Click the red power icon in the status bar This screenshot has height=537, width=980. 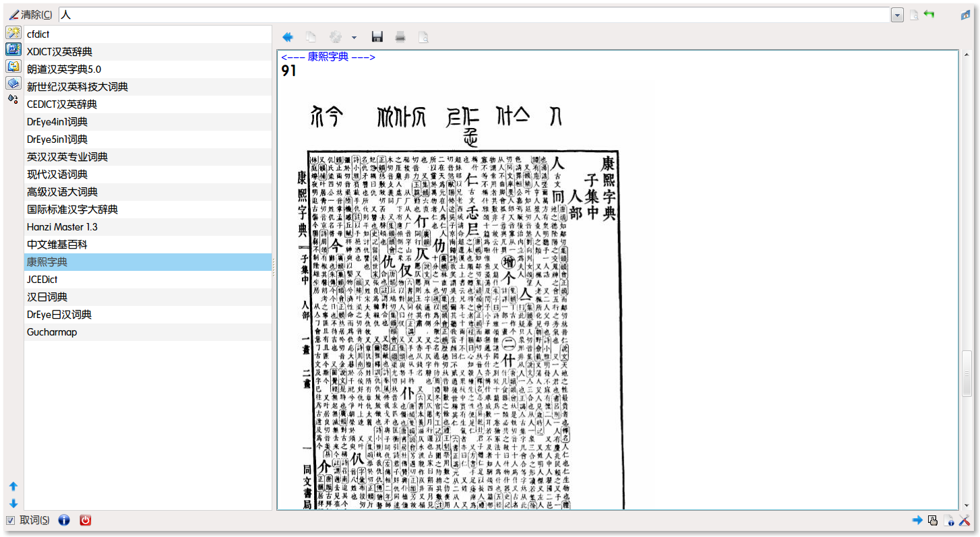[x=85, y=520]
